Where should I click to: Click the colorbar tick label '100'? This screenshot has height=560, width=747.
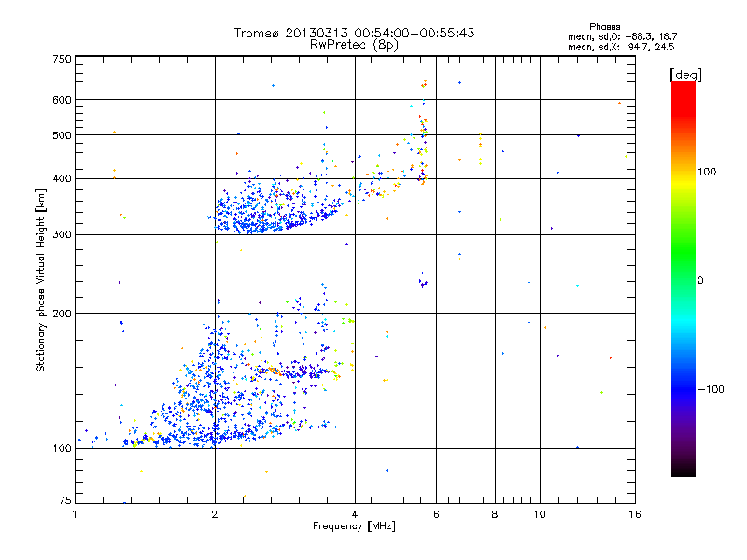pyautogui.click(x=707, y=172)
